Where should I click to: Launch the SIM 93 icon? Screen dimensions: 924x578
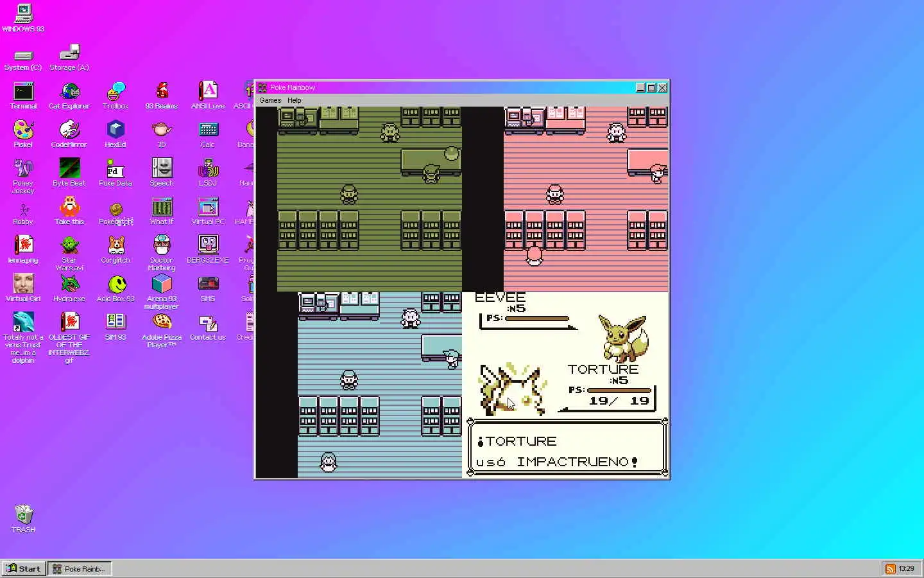116,328
